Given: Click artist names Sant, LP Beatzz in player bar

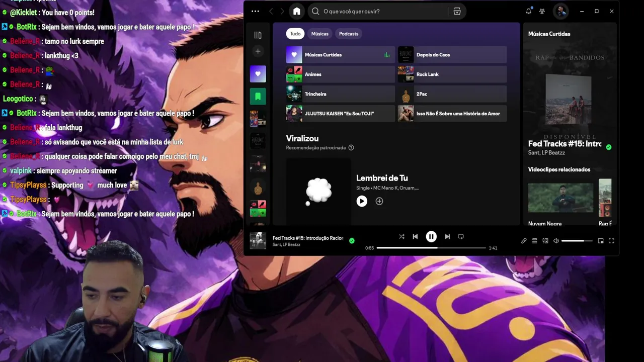Looking at the screenshot, I should (x=286, y=245).
